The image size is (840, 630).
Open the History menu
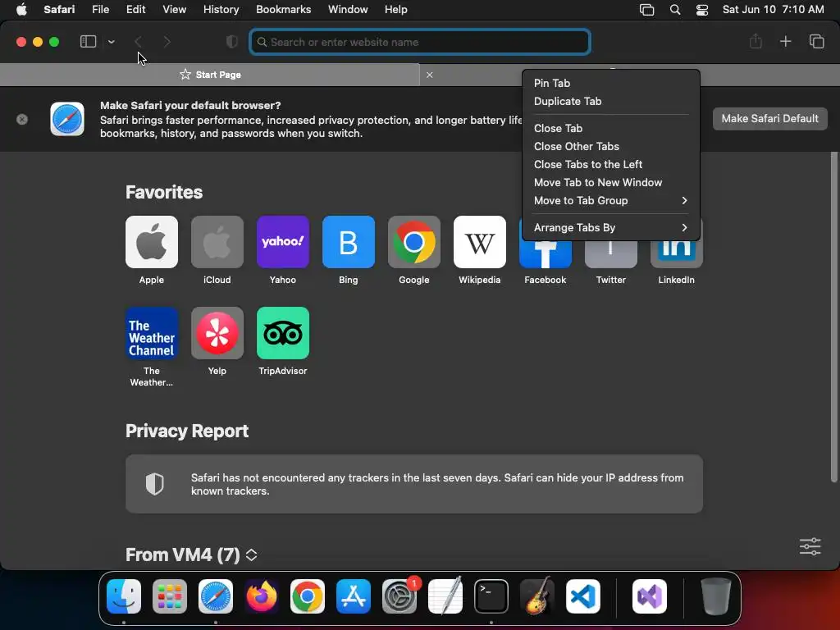tap(221, 9)
